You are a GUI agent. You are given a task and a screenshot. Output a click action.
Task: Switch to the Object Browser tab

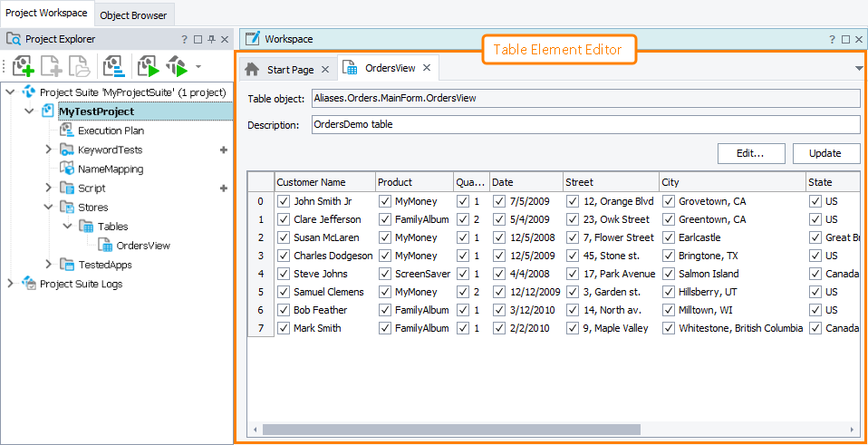click(x=133, y=15)
